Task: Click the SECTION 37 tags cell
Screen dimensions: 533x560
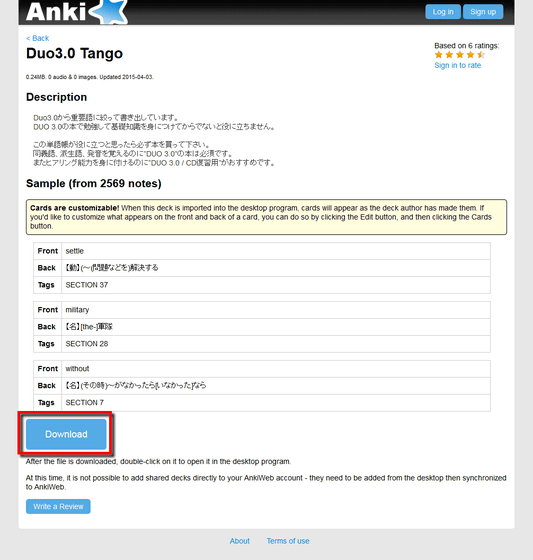Action: (276, 285)
